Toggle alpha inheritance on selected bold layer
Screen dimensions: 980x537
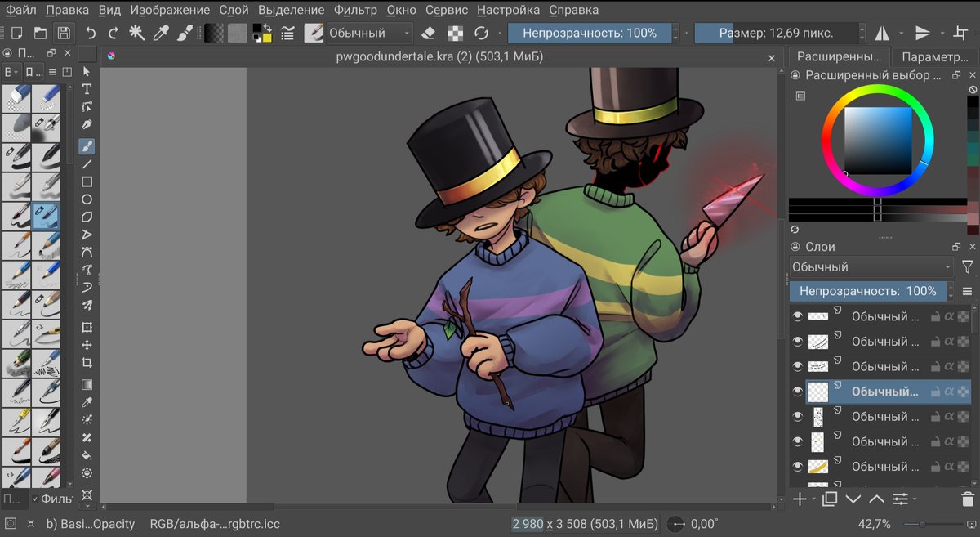tap(949, 392)
